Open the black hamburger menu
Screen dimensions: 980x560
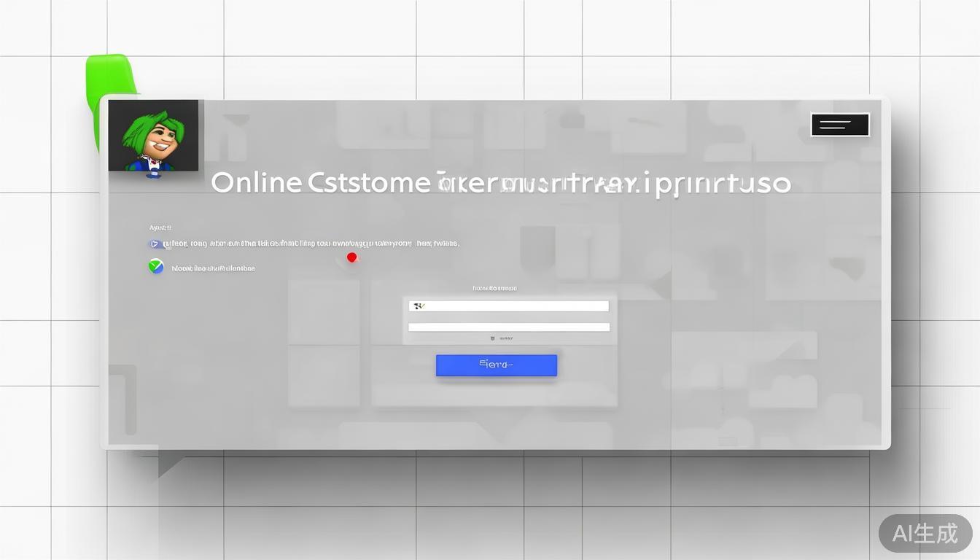[x=839, y=125]
